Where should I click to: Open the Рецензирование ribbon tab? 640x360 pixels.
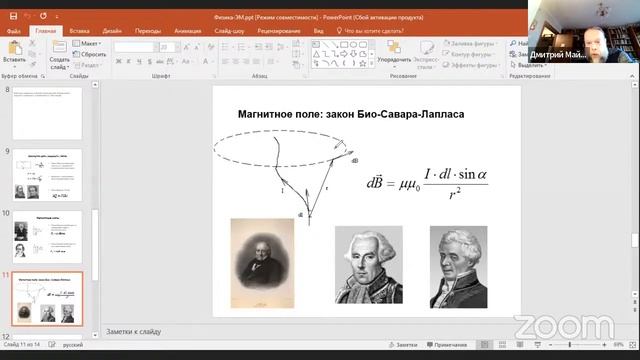point(279,31)
